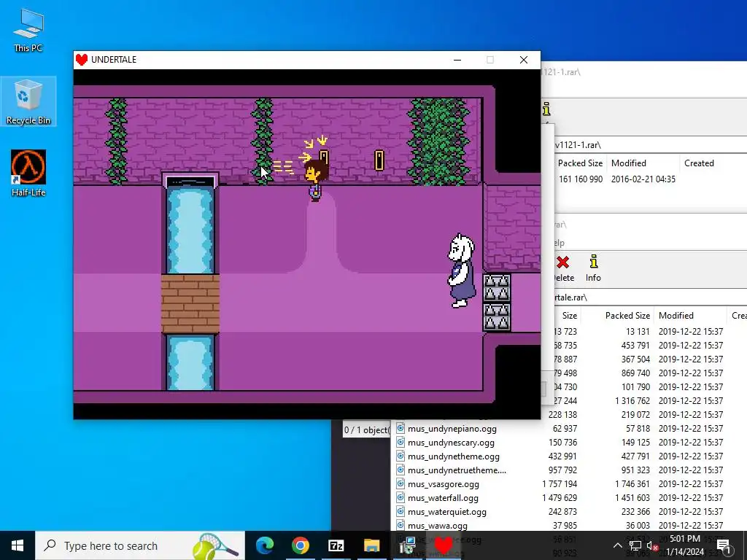Select file mus_waterquiet.ogg
Screen dimensions: 747x560
(447, 511)
